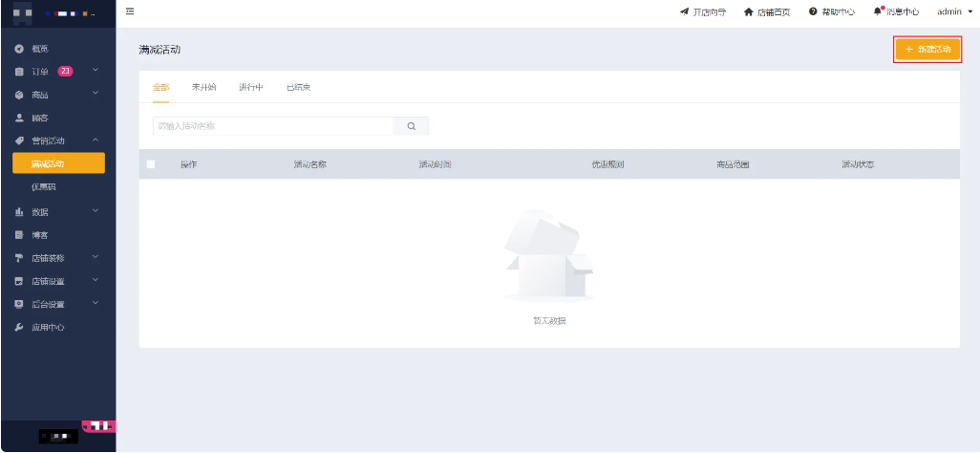
Task: Click the marketing tag icon
Action: pyautogui.click(x=19, y=140)
